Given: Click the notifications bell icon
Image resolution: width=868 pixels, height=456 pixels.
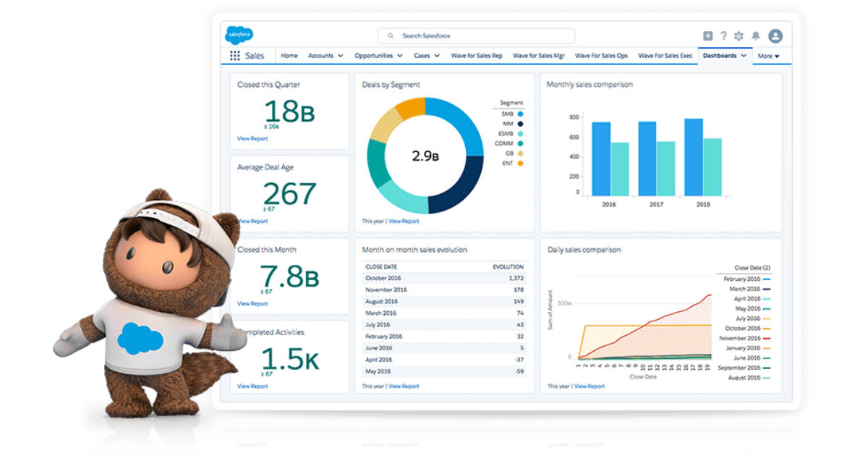Looking at the screenshot, I should (756, 35).
